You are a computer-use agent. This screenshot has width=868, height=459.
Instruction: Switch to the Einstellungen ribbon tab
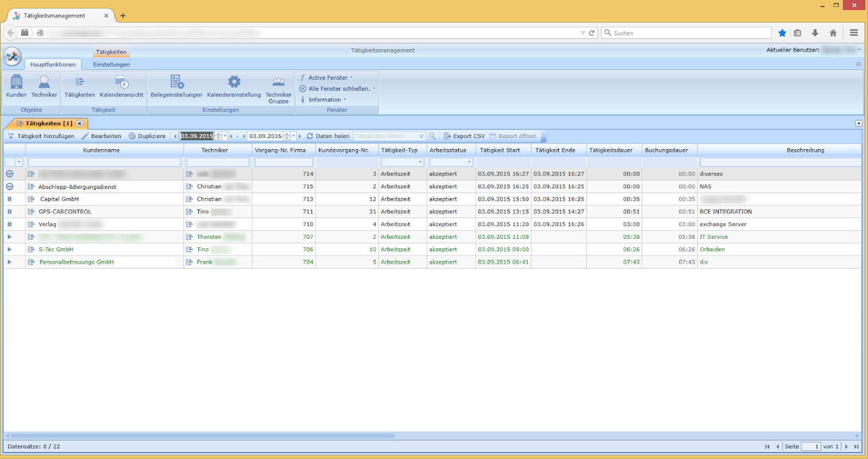[111, 64]
